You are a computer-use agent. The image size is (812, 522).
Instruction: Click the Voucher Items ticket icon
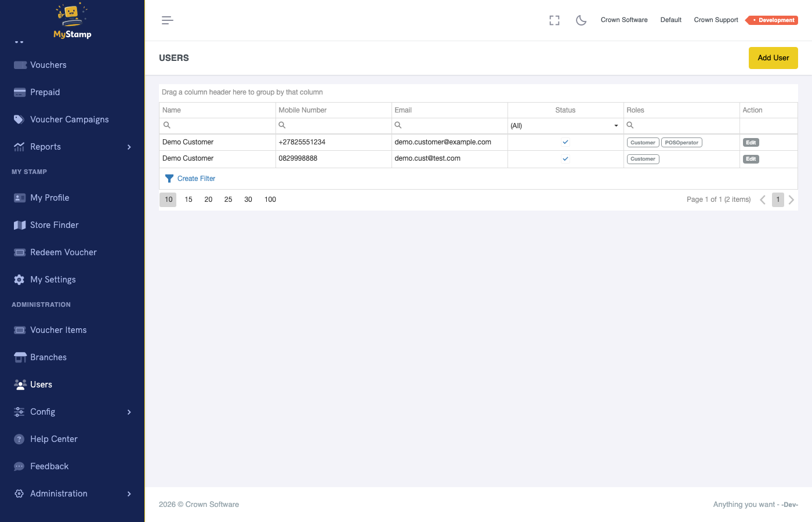coord(20,330)
